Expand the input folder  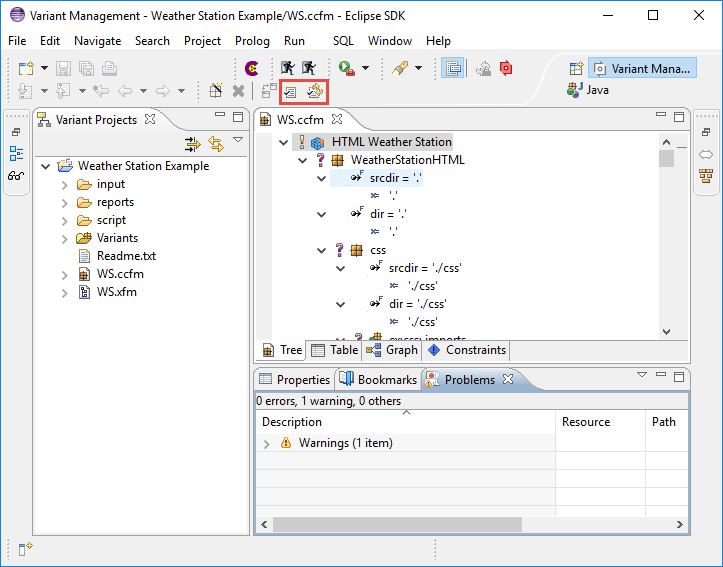pos(65,185)
